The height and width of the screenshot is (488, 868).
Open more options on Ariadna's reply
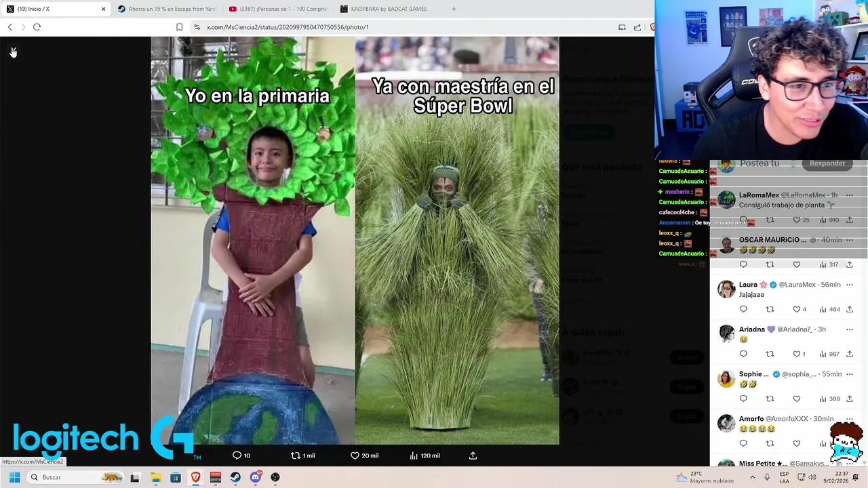coord(849,329)
